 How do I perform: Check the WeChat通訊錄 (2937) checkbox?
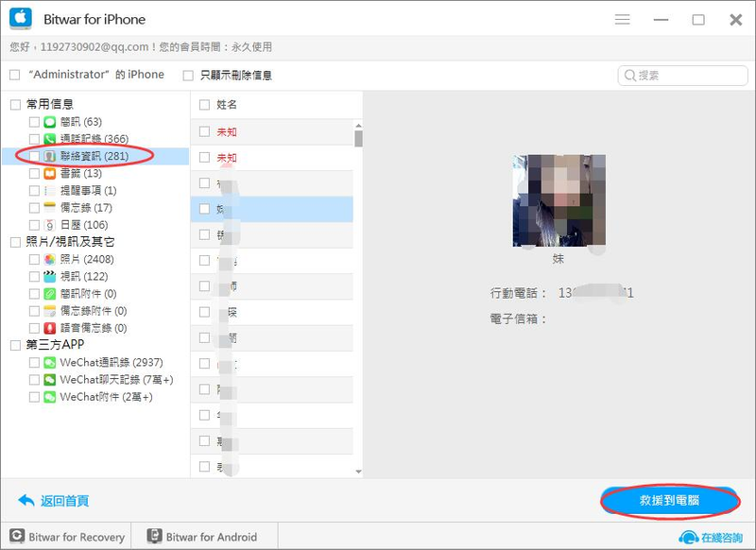(34, 363)
